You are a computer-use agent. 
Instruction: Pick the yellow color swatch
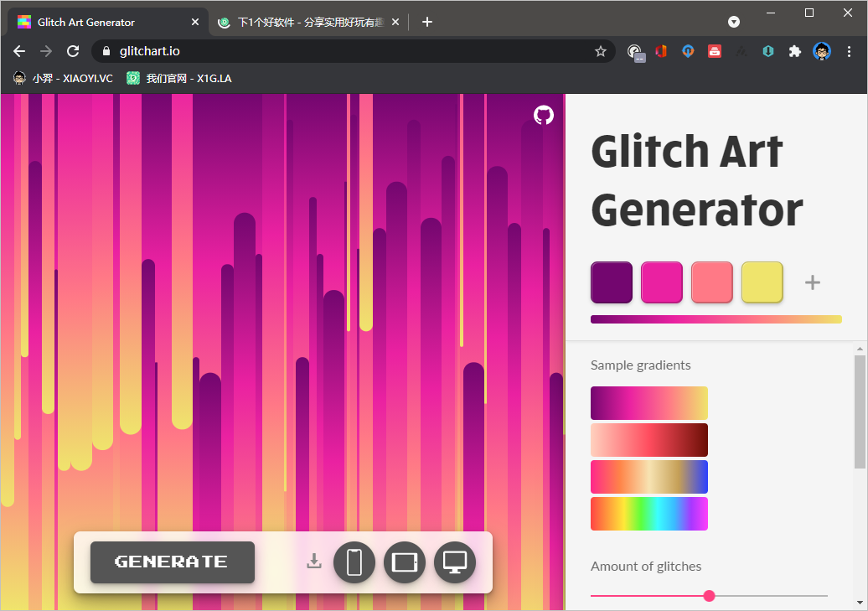pos(762,282)
